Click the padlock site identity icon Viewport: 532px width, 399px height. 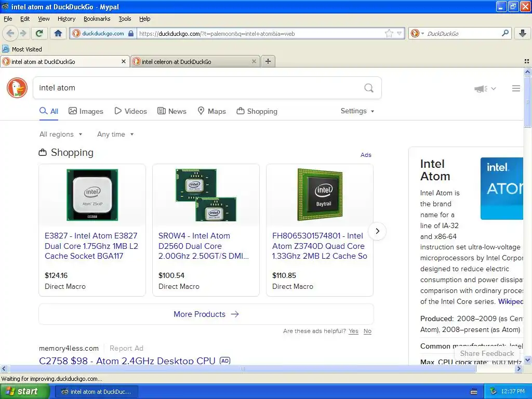coord(131,33)
